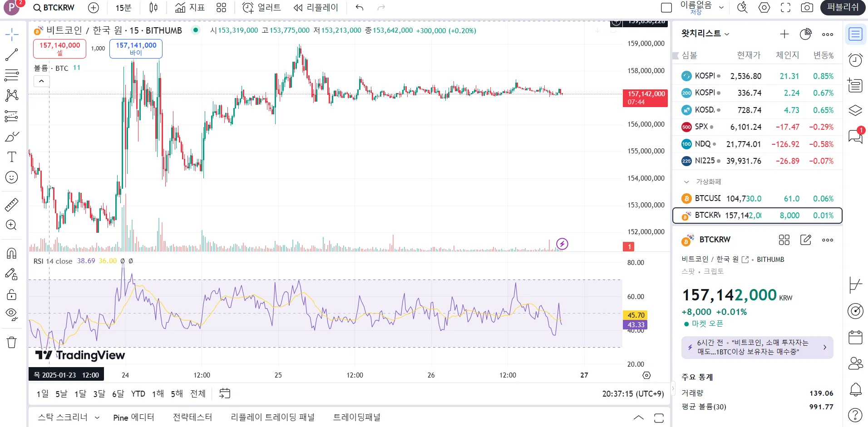868x427 pixels.
Task: Collapse the 가상화폐 watchlist section
Action: tap(686, 182)
